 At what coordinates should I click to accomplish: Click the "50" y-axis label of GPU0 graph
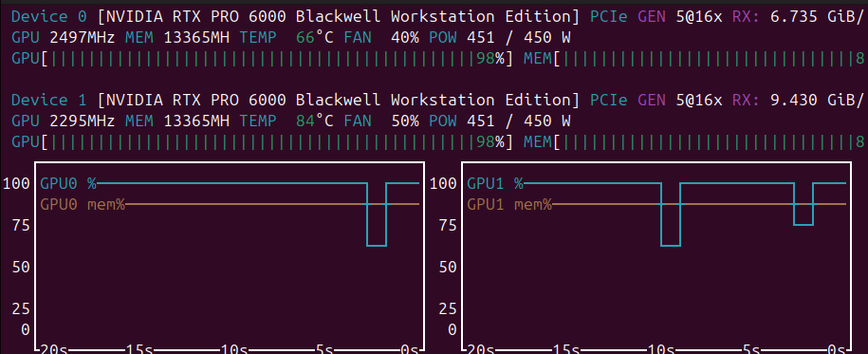(21, 267)
